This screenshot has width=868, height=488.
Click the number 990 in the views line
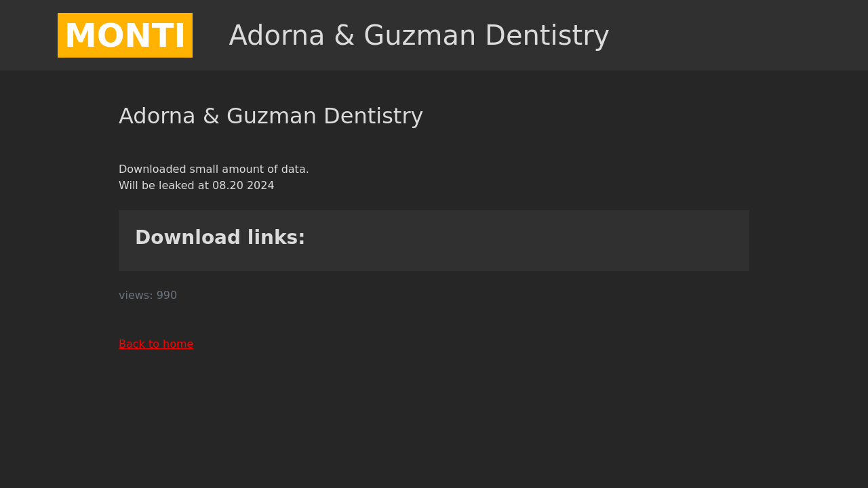[167, 296]
